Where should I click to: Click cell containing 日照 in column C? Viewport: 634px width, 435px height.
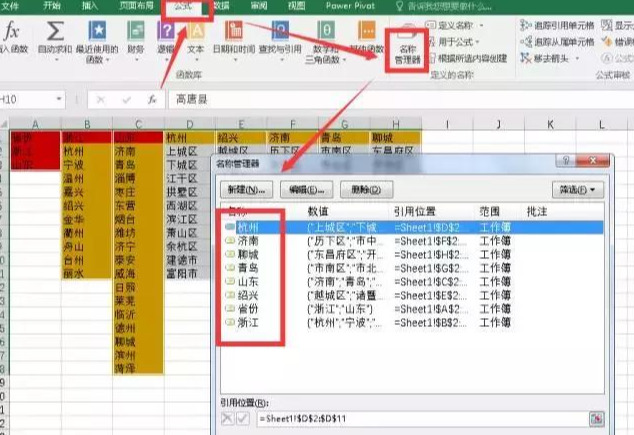click(x=138, y=287)
